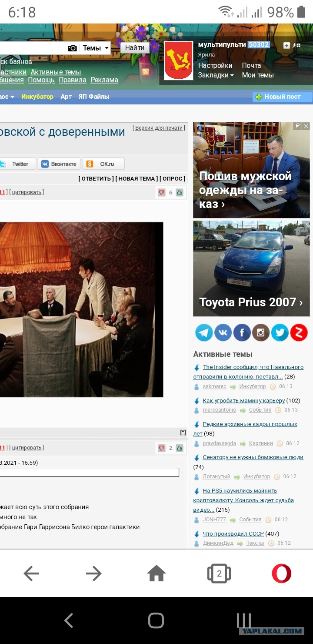The image size is (313, 644).
Task: Open the Telegram social icon
Action: (x=204, y=333)
